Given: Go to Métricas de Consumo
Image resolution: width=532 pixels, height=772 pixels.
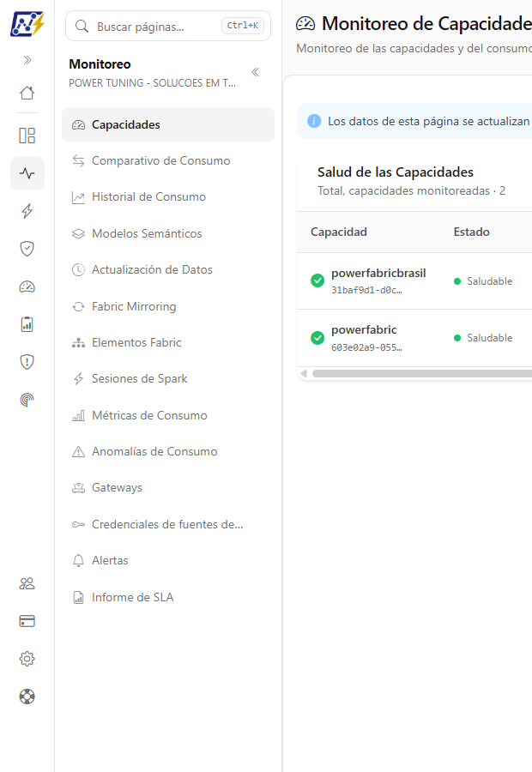Looking at the screenshot, I should click(x=168, y=415).
